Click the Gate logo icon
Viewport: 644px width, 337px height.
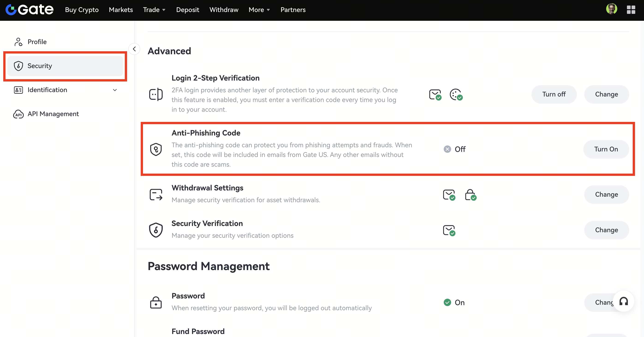11,10
